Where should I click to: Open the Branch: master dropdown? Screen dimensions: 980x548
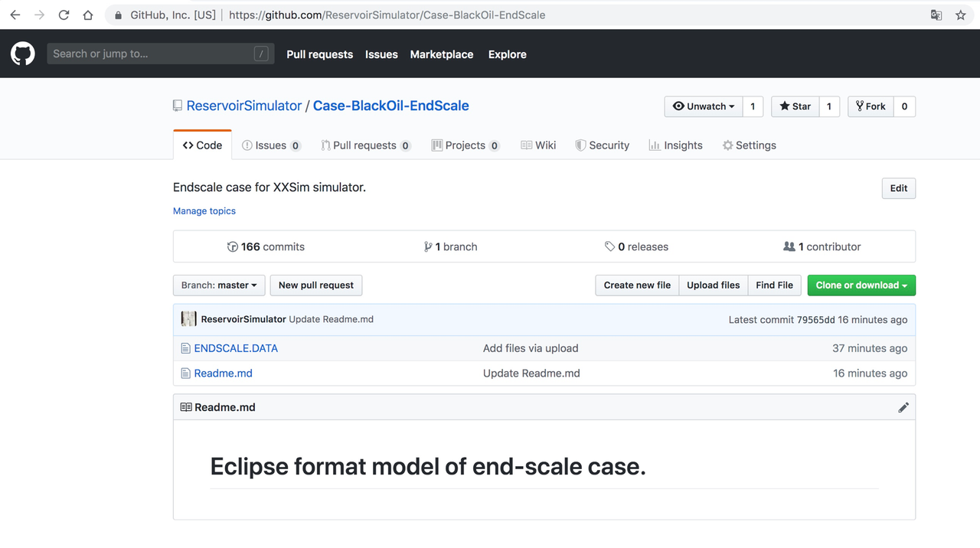coord(219,285)
